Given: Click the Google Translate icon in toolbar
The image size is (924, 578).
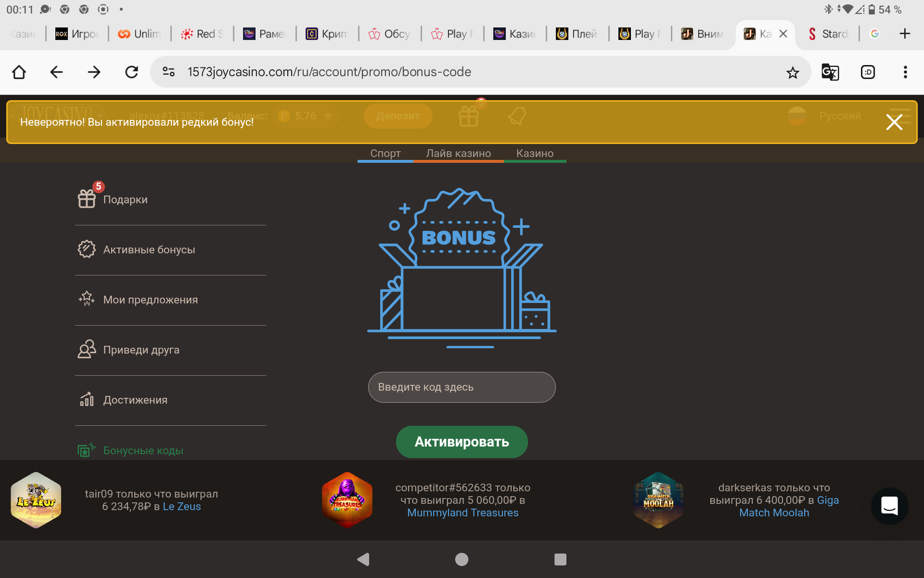Looking at the screenshot, I should pyautogui.click(x=830, y=72).
